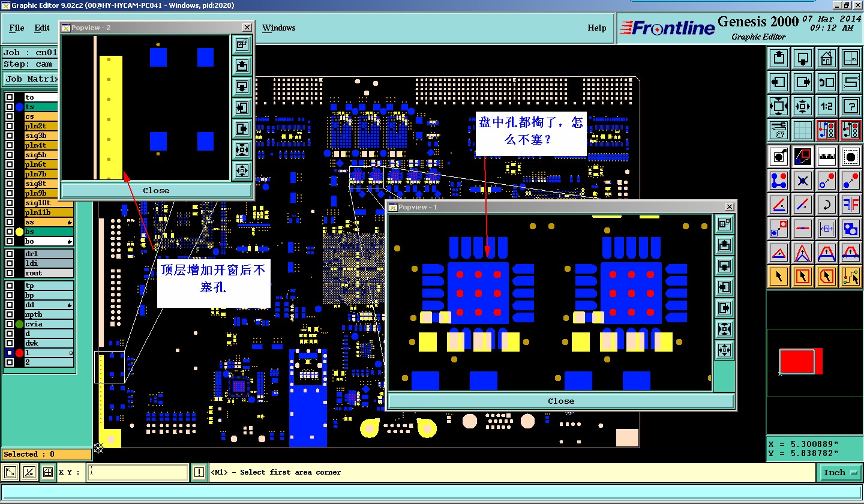Click the red overview thumbnail on the right
The height and width of the screenshot is (504, 864).
pos(800,362)
